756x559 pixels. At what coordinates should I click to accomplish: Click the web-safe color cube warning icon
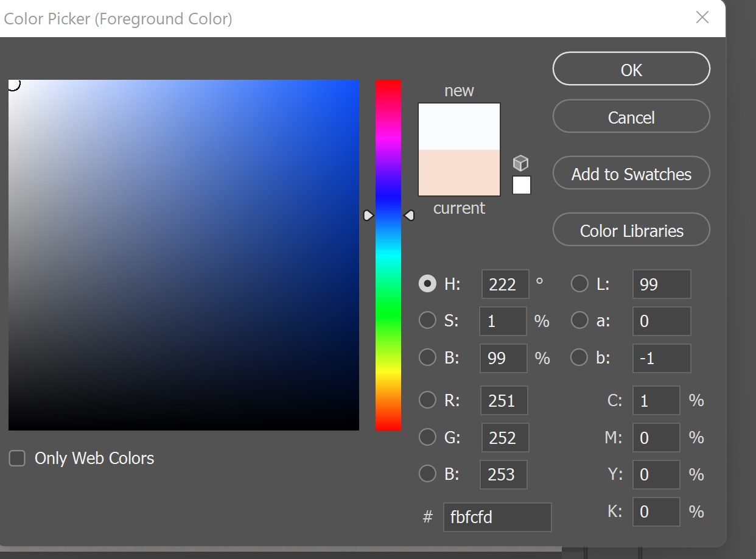[520, 163]
